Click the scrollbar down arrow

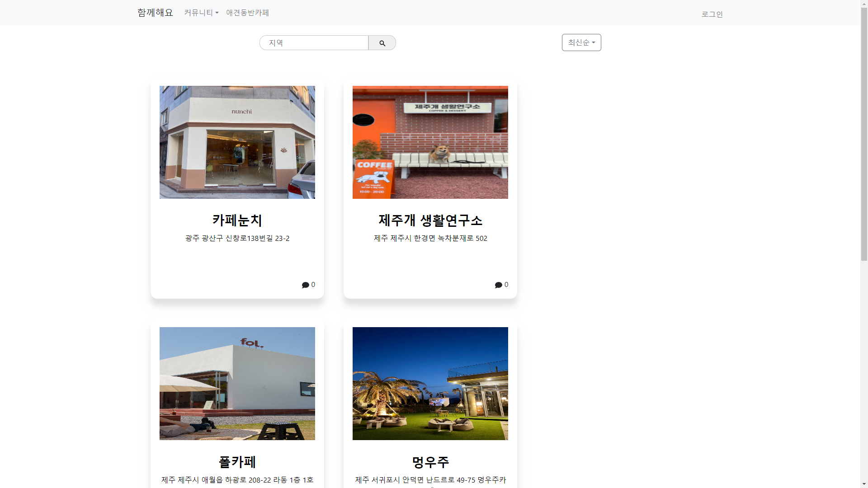click(864, 484)
